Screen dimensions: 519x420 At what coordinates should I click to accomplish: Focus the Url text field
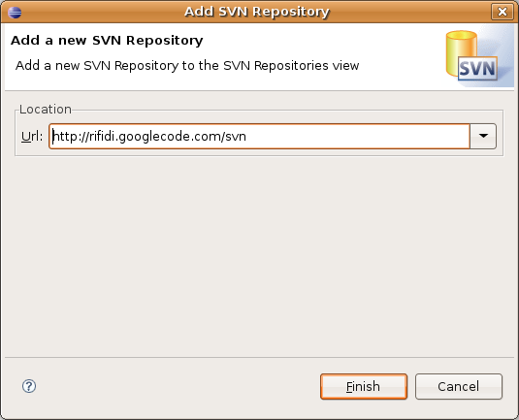259,136
